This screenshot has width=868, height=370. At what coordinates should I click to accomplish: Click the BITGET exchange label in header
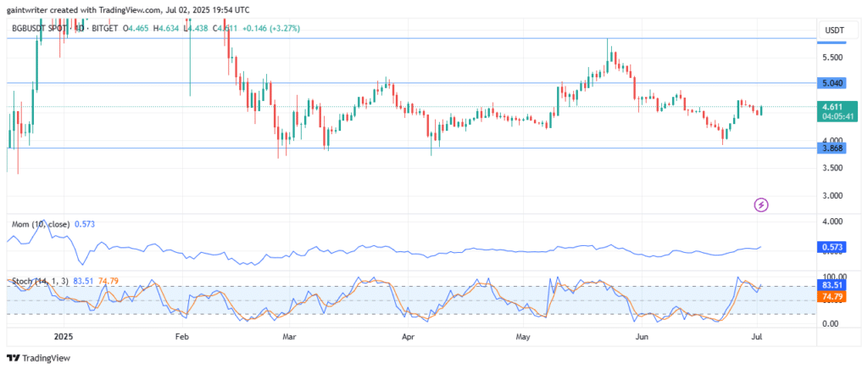pos(103,28)
